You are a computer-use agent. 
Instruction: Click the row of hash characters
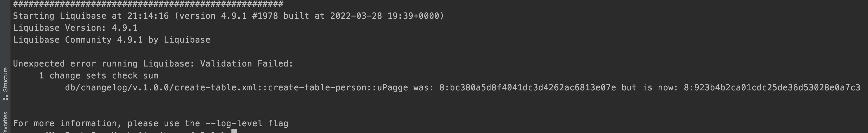(148, 4)
